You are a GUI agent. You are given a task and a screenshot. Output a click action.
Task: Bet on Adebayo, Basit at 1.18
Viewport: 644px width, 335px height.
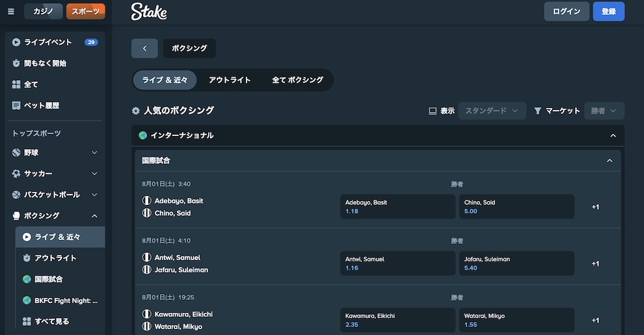pyautogui.click(x=397, y=206)
